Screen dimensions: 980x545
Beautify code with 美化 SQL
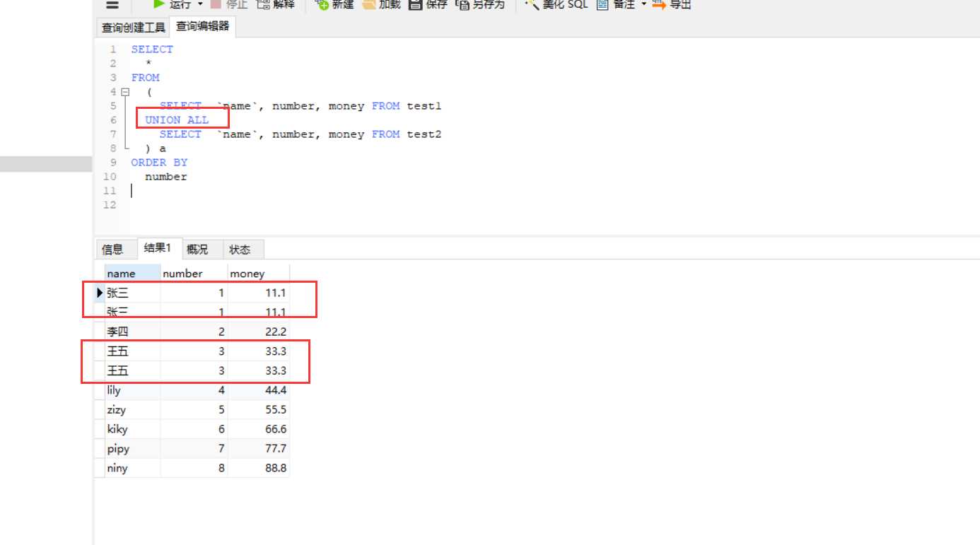556,4
